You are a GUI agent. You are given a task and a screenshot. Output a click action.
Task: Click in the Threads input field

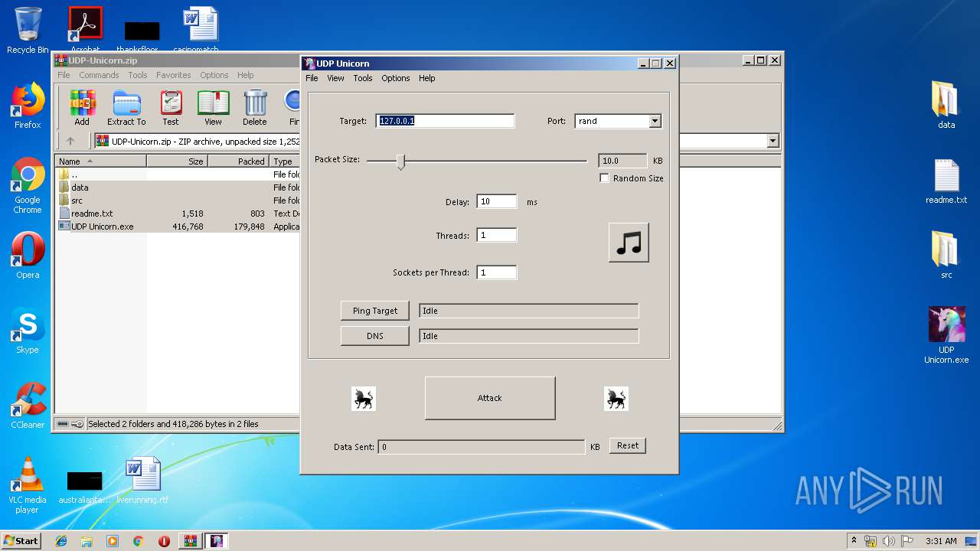coord(496,235)
